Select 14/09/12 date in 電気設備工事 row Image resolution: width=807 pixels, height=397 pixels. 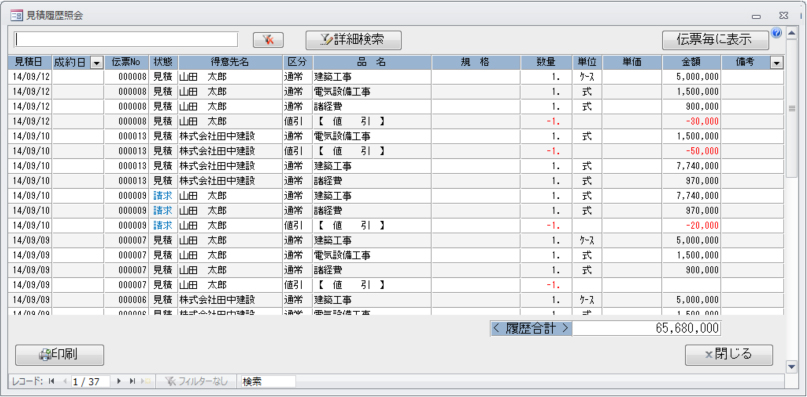coord(30,92)
